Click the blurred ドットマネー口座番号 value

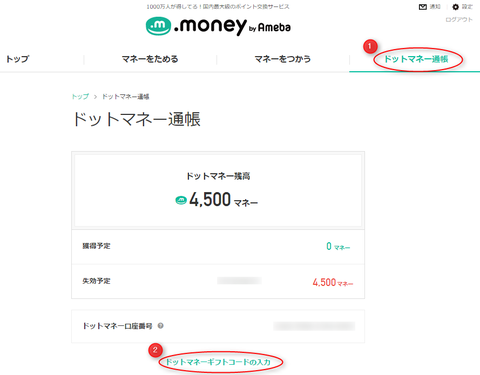click(314, 326)
